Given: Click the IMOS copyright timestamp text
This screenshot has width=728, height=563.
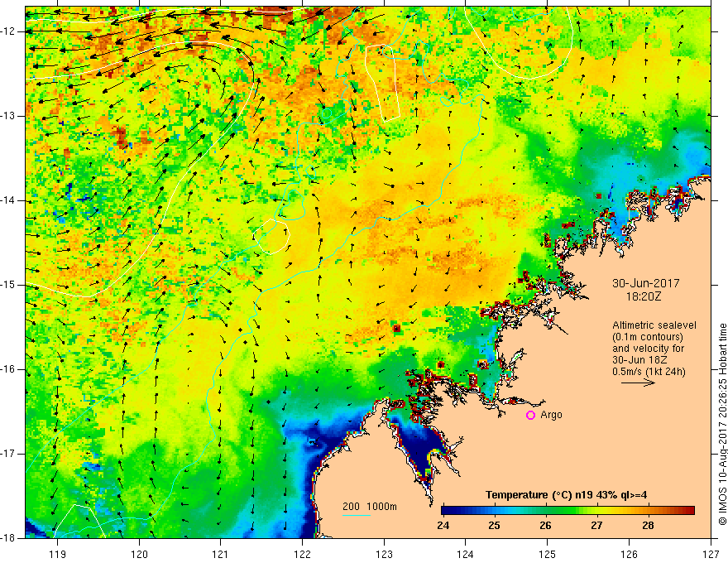Looking at the screenshot, I should 722,424.
